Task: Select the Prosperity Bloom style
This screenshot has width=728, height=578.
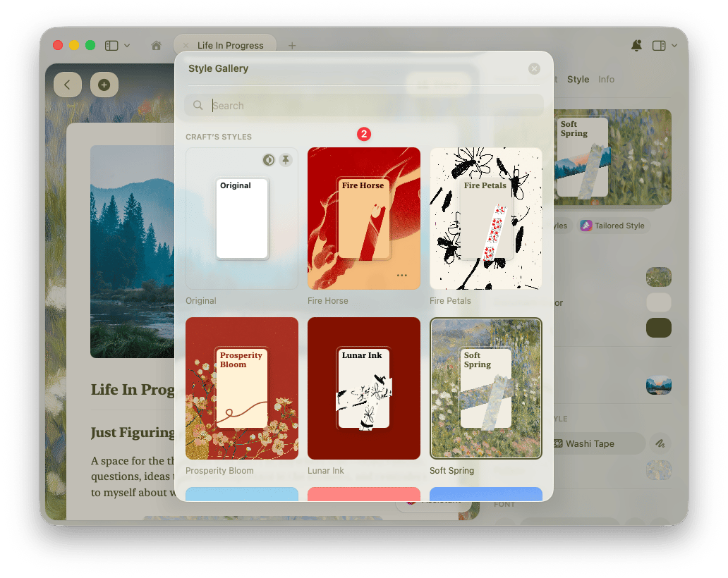Action: pos(242,388)
